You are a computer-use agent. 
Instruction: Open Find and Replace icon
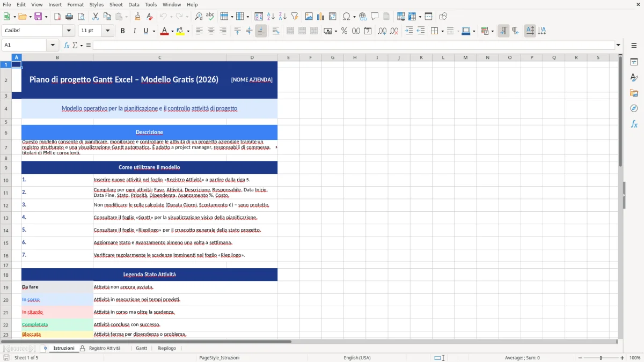[x=199, y=17]
